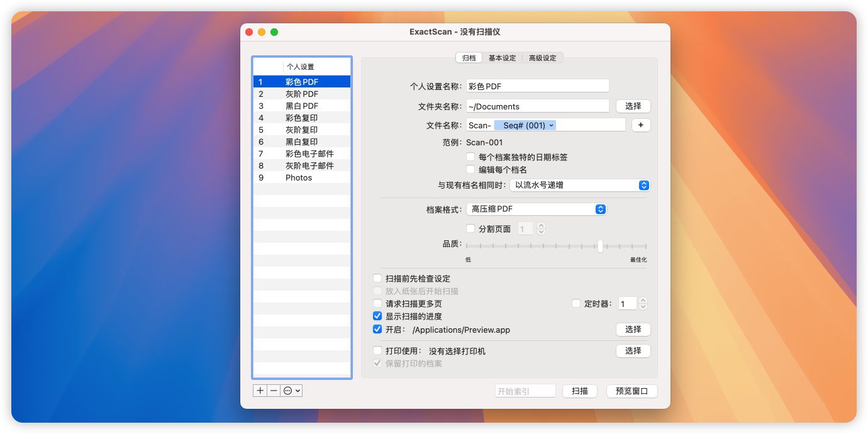The width and height of the screenshot is (868, 434).
Task: Select profile 黑白 PDF
Action: (x=302, y=106)
